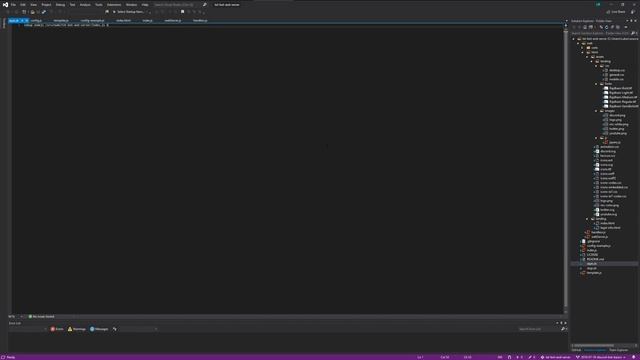Open the Select Startup Item dropdown

pyautogui.click(x=131, y=12)
